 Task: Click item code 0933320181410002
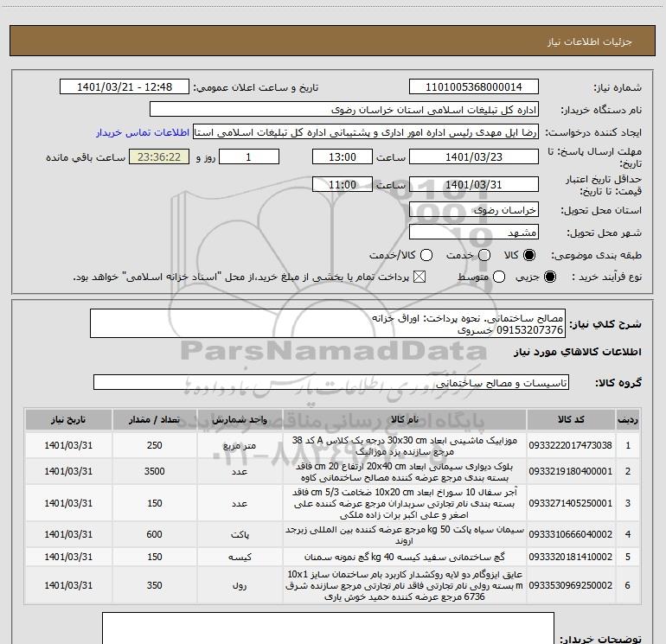(571, 557)
